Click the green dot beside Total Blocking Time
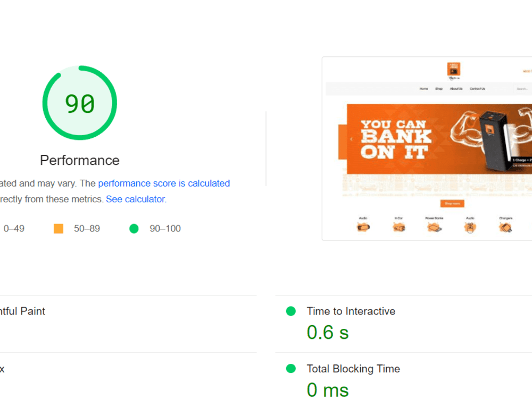This screenshot has height=399, width=532. (x=291, y=369)
